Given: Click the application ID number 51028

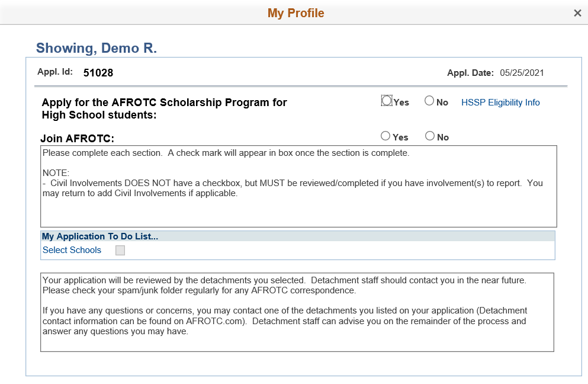Looking at the screenshot, I should coord(98,73).
